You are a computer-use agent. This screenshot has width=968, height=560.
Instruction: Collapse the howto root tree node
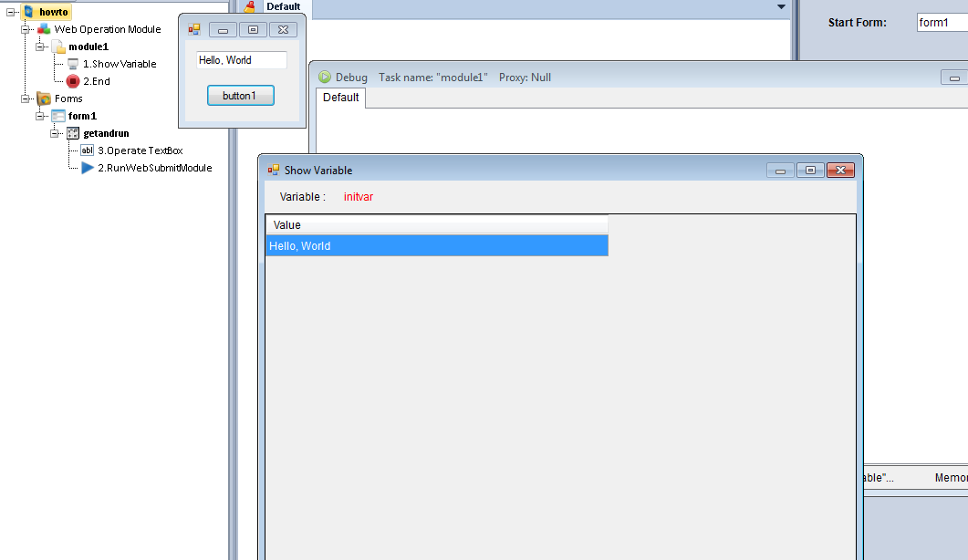coord(11,12)
